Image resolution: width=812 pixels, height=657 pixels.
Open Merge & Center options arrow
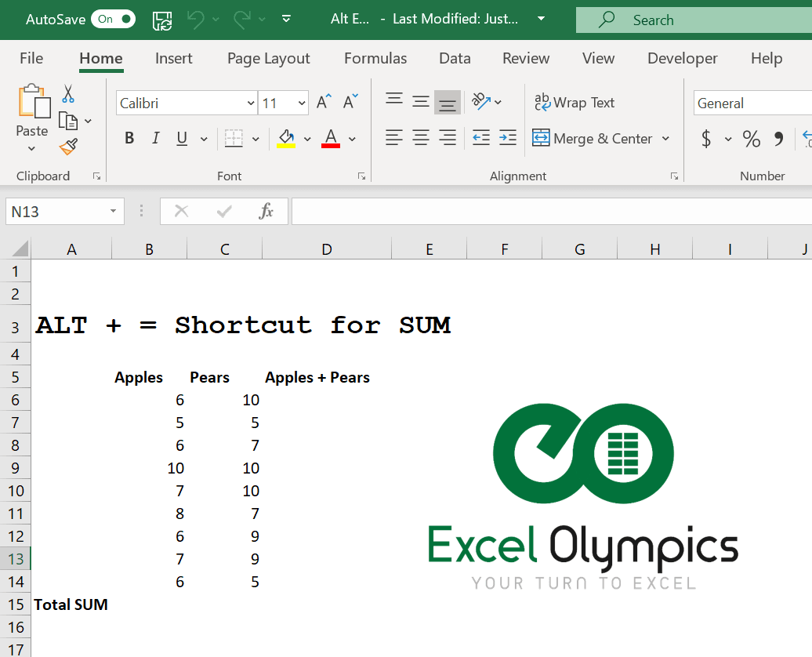coord(665,138)
